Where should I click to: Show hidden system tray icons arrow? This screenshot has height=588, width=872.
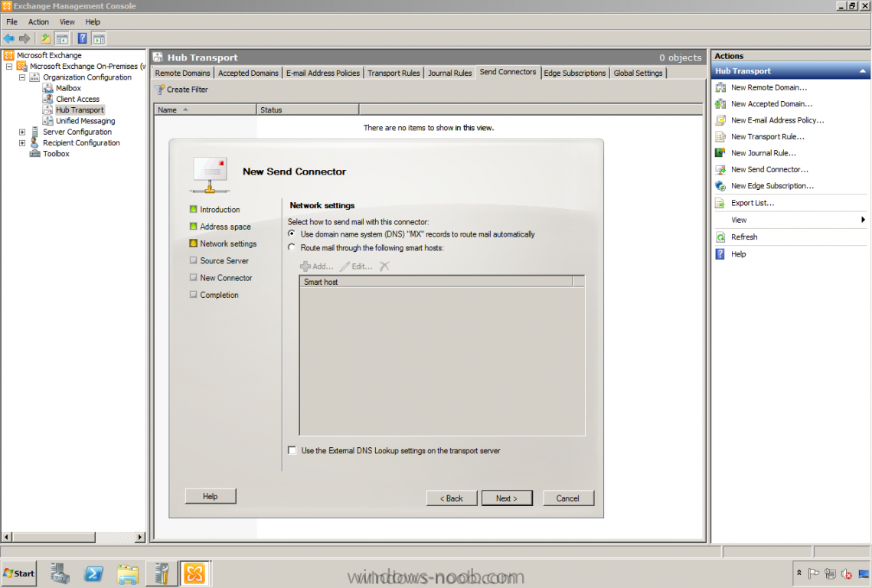[799, 573]
